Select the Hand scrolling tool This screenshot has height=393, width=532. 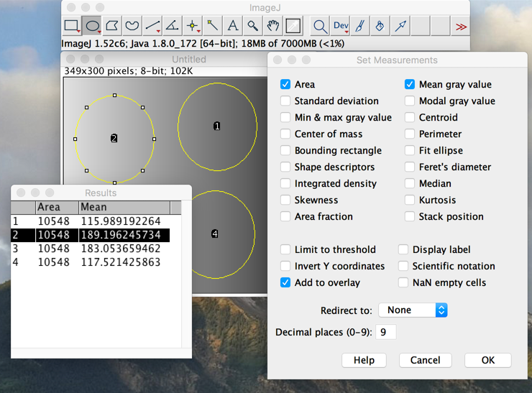(273, 26)
